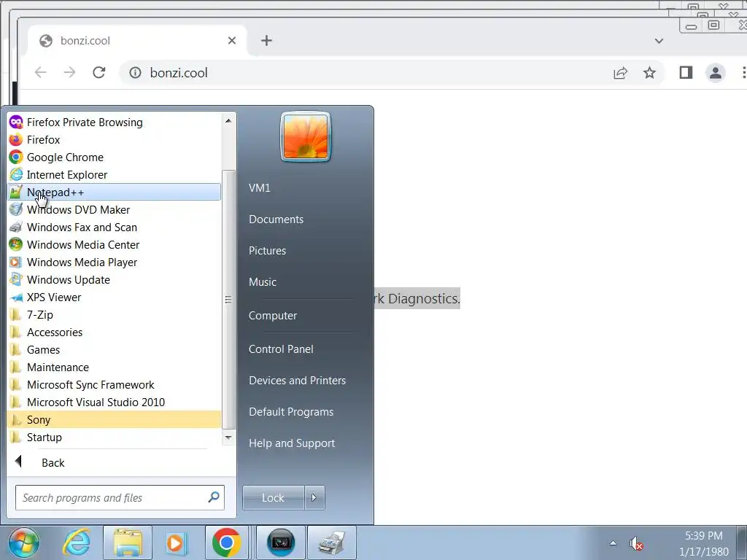Expand the Maintenance folder
This screenshot has height=560, width=747.
tap(115, 367)
